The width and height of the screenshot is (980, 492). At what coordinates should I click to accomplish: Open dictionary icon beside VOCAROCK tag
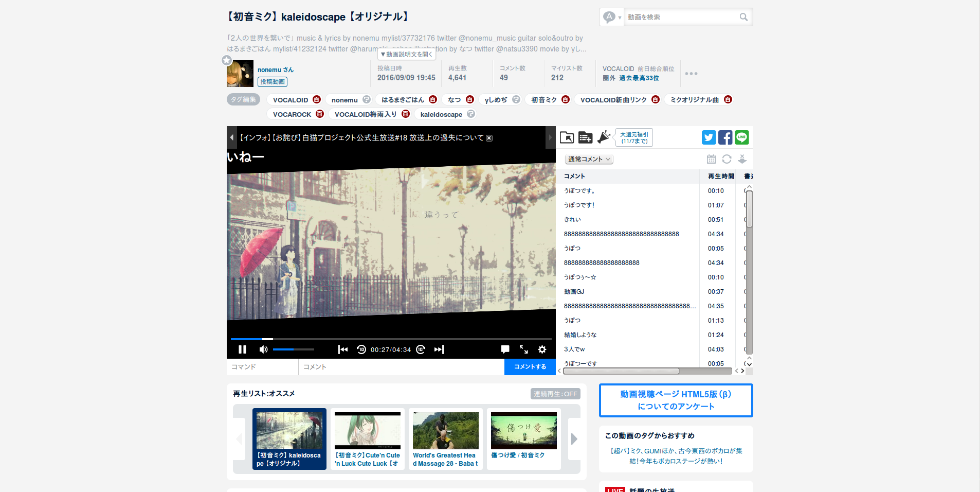click(x=320, y=114)
